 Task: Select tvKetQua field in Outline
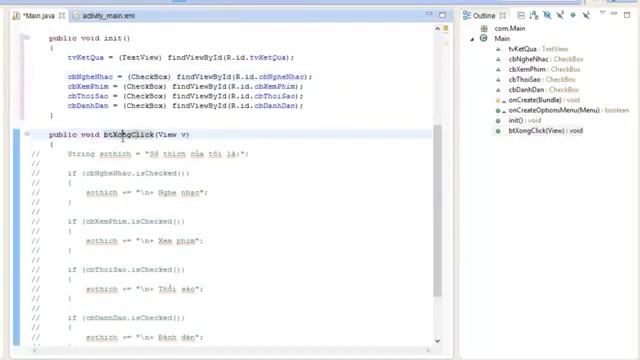coord(538,49)
